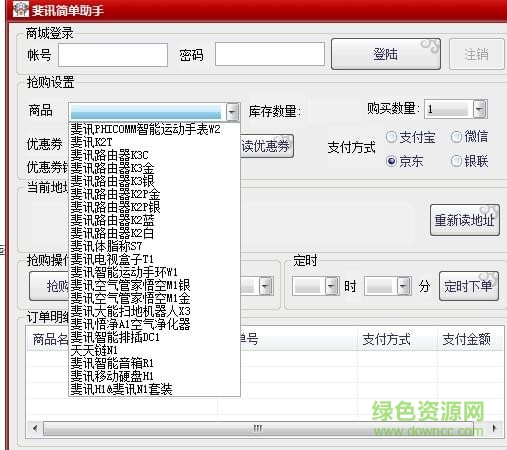Choose 斐讯悟净A1空气净化器 from list
The width and height of the screenshot is (507, 450).
pos(154,324)
